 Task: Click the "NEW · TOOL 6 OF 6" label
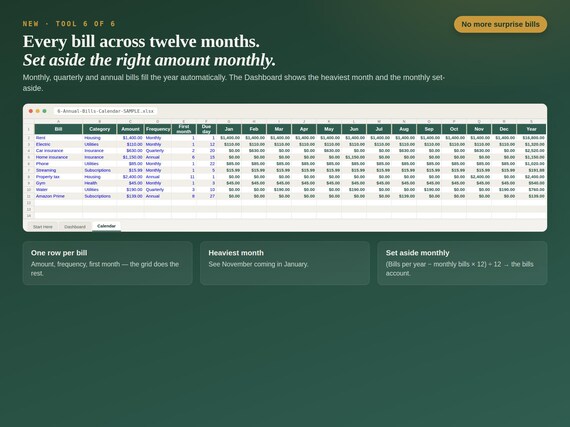(69, 24)
